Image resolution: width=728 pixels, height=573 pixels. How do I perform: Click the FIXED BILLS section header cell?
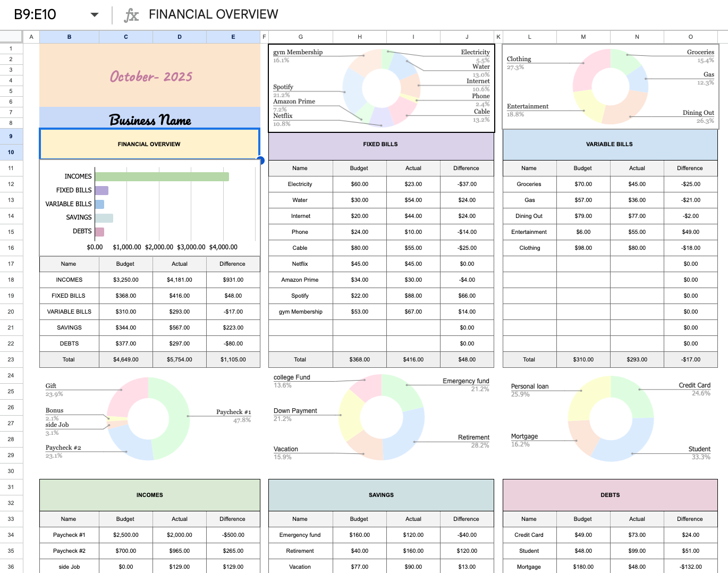coord(382,144)
